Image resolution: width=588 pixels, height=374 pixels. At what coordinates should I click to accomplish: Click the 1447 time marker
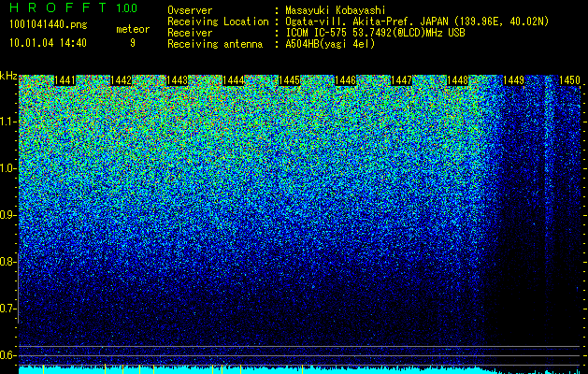point(401,80)
